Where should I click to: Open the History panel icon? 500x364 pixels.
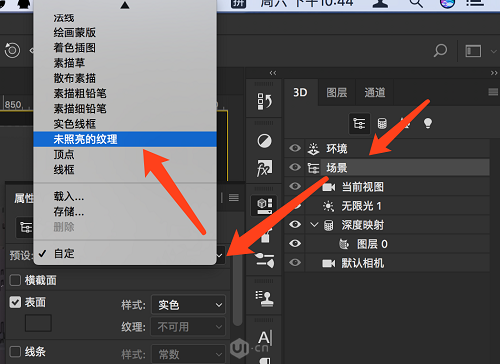click(x=265, y=101)
